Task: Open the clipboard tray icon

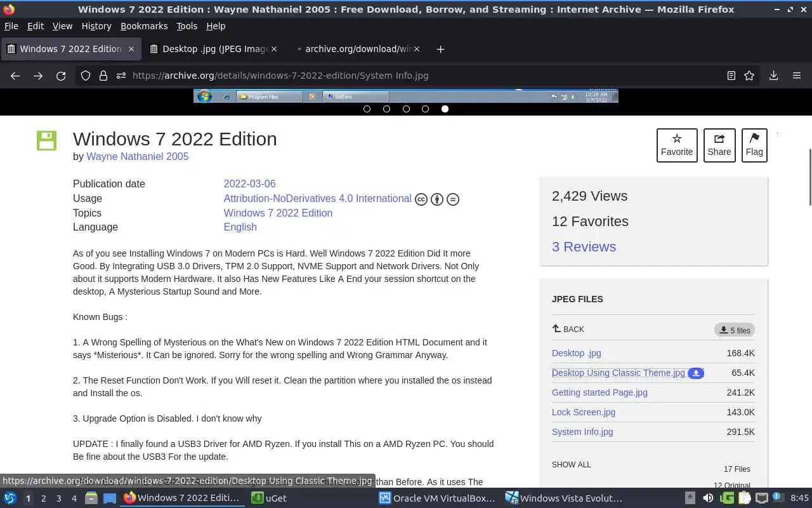Action: click(745, 498)
